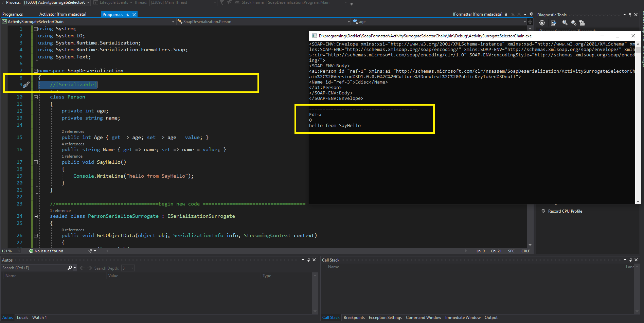This screenshot has height=323, width=644.
Task: Pin the Call Stack panel
Action: click(x=630, y=260)
